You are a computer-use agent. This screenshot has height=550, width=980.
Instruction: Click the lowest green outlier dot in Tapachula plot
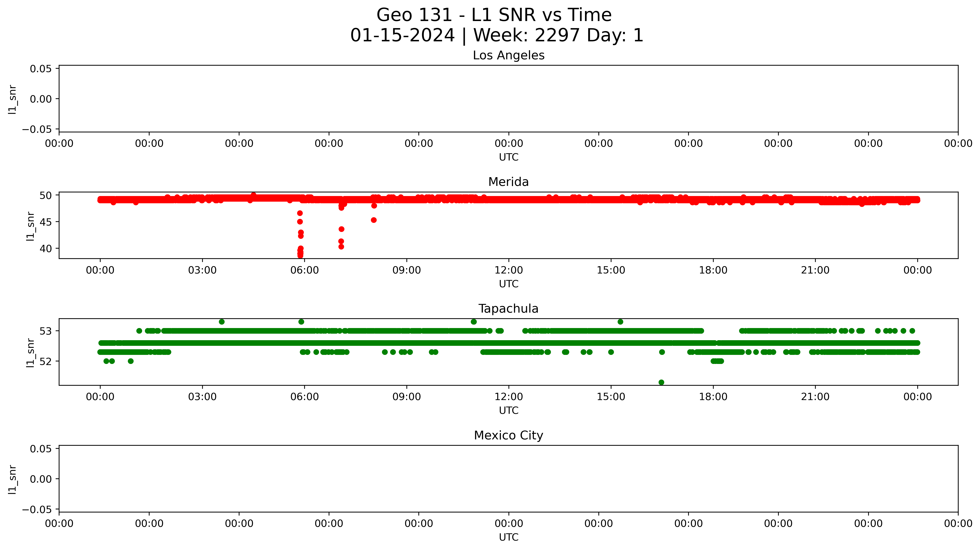tap(661, 382)
